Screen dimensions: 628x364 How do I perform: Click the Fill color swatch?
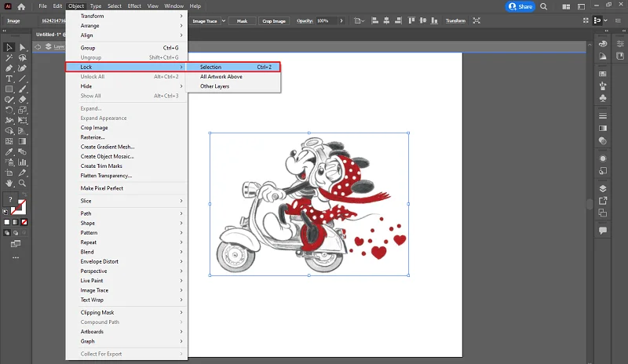[10, 199]
